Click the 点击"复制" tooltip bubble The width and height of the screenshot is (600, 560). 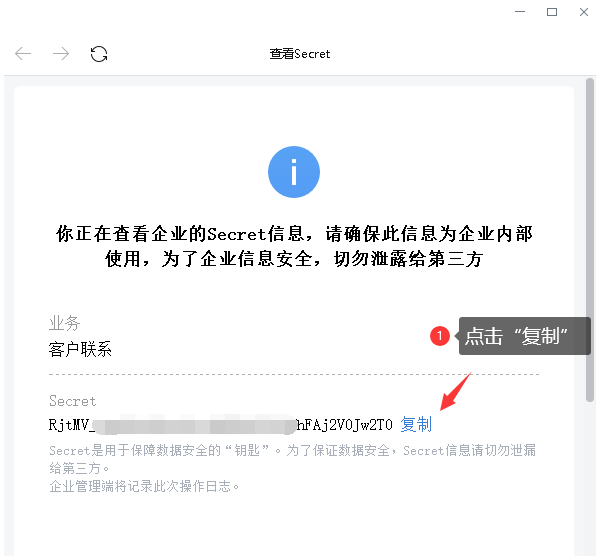(524, 336)
